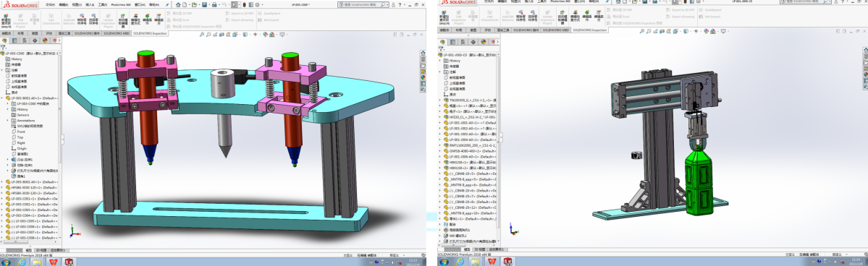This screenshot has width=868, height=266.
Task: Expand the History node under LP-001-J000-C0
Action: [440, 61]
